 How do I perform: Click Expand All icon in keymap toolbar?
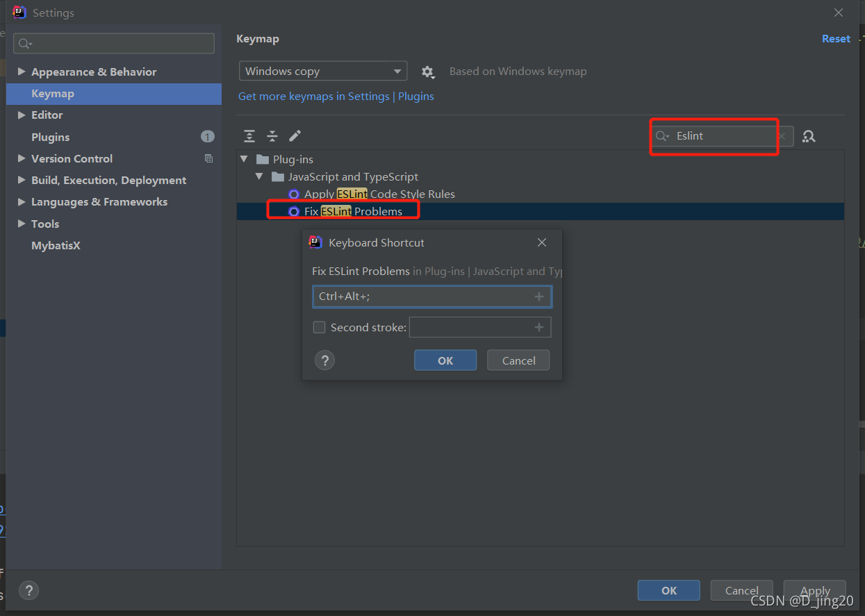(249, 136)
